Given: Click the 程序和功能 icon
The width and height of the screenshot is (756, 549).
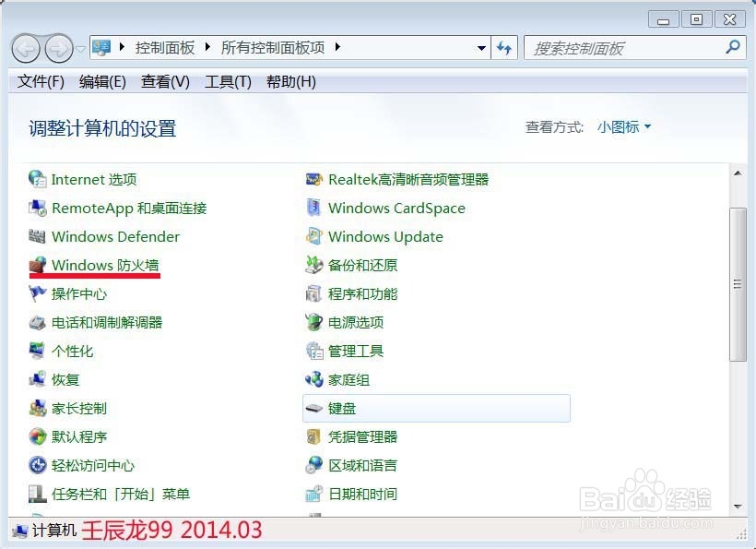Looking at the screenshot, I should [313, 293].
